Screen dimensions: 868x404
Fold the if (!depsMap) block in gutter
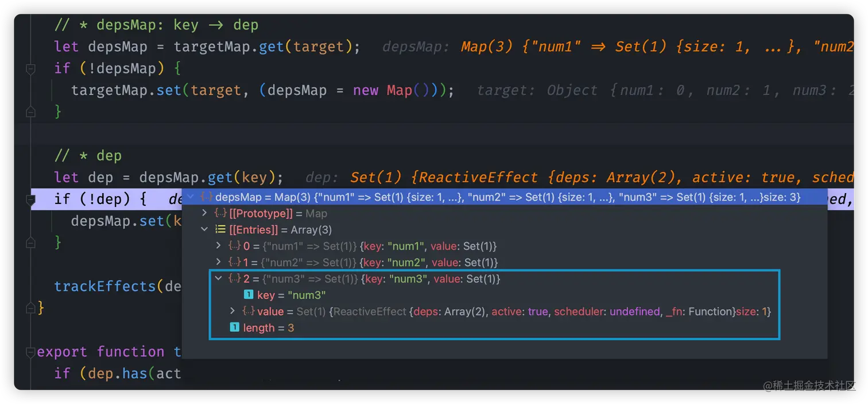coord(31,68)
